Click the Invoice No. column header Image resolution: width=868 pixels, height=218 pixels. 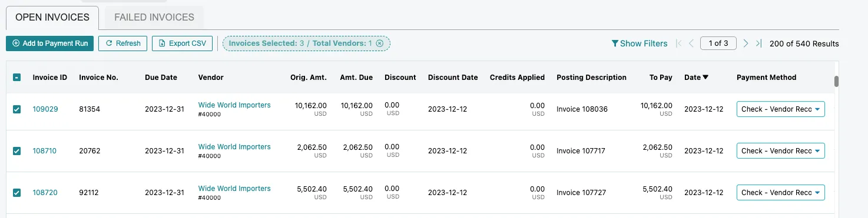click(99, 78)
